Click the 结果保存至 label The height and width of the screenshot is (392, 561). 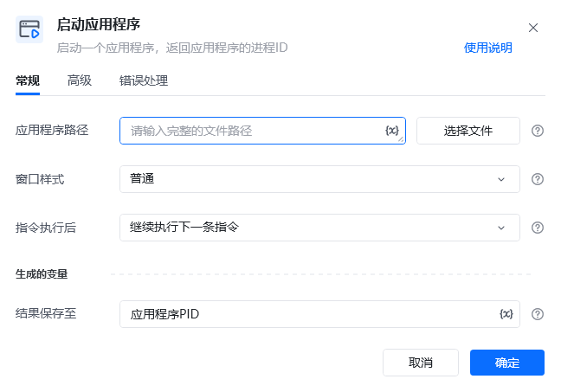coord(46,313)
